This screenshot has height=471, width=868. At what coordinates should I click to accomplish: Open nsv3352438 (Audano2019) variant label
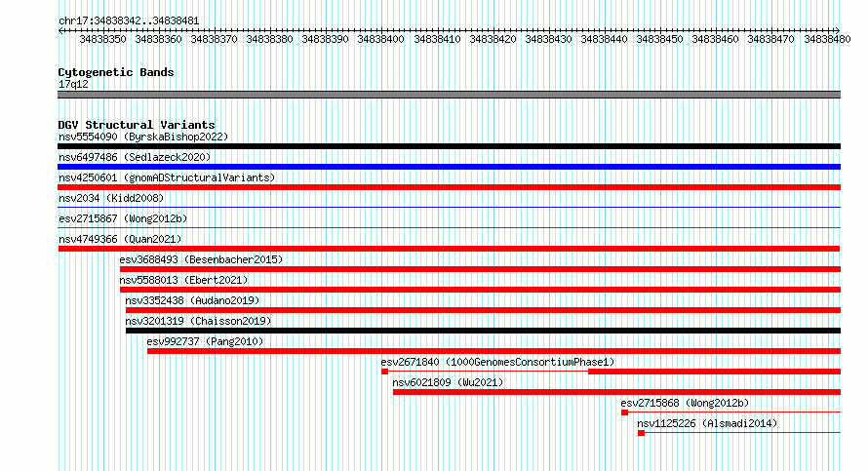coord(192,300)
